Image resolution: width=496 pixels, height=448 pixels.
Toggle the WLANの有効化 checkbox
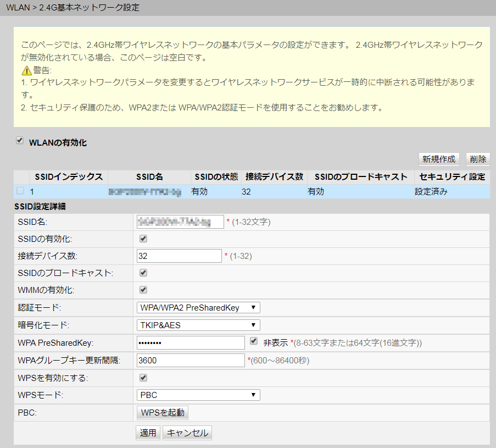coord(20,140)
